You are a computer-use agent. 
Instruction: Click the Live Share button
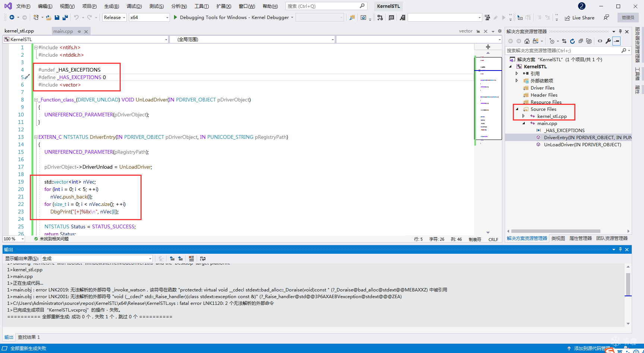580,18
